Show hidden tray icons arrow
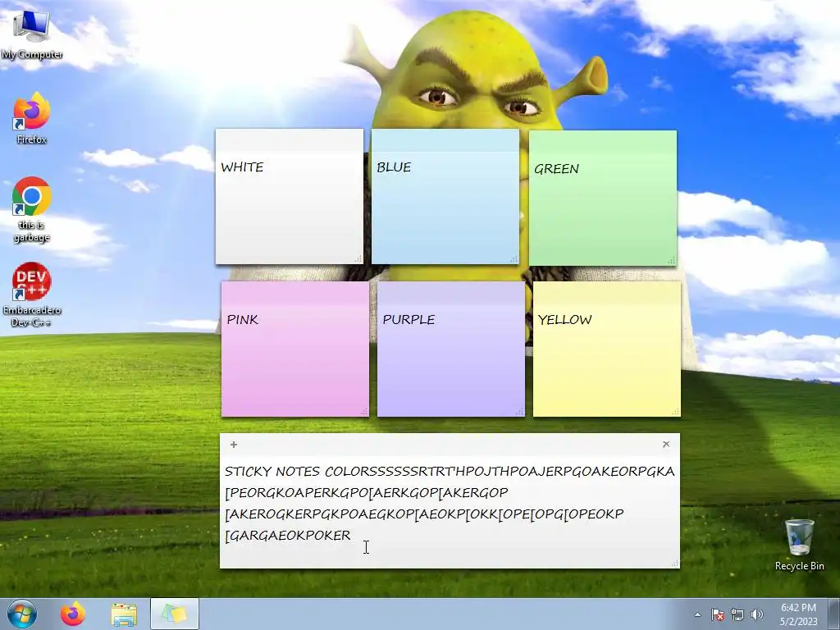This screenshot has width=840, height=630. point(697,614)
